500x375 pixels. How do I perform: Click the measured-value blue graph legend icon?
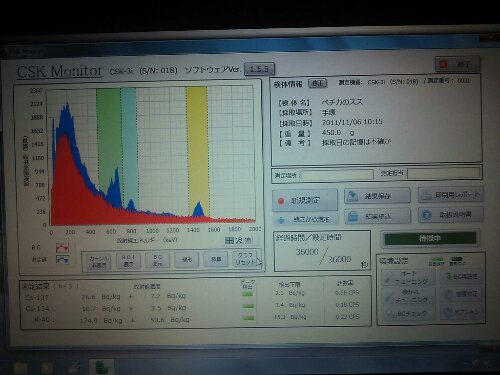coord(62,259)
